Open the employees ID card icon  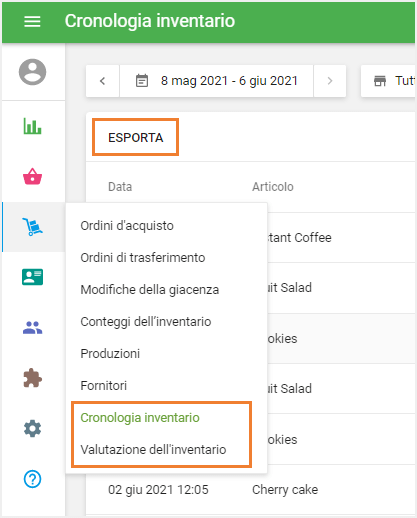tap(32, 277)
